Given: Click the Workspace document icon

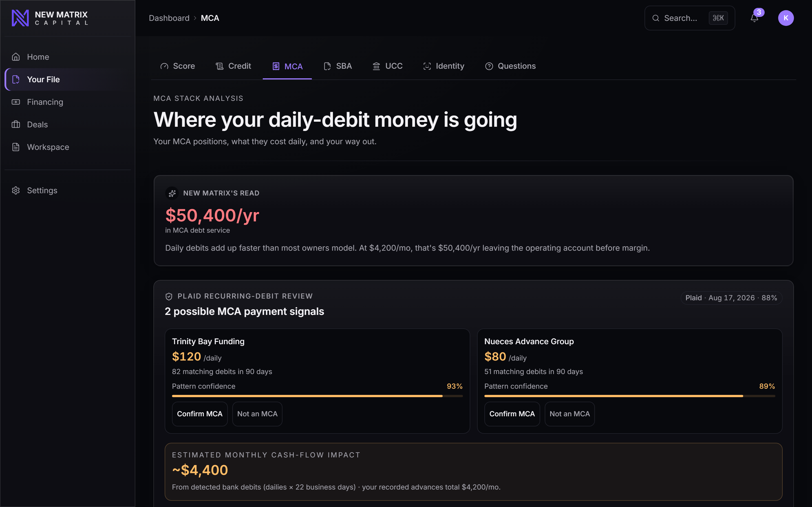Looking at the screenshot, I should click(16, 147).
